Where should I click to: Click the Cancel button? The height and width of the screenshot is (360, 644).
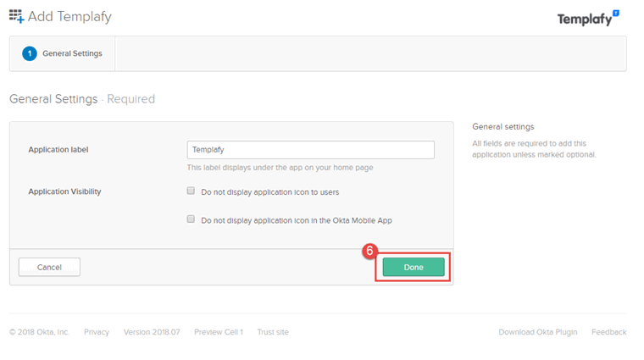pyautogui.click(x=49, y=267)
